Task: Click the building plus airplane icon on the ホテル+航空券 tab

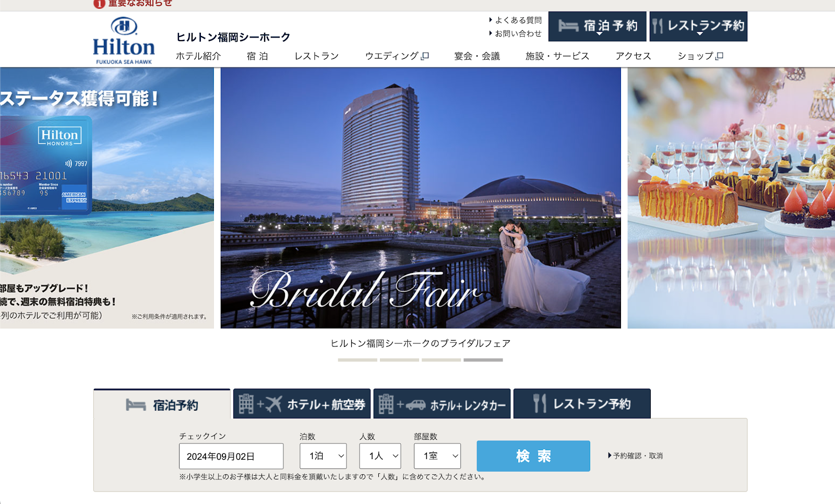Action: pyautogui.click(x=260, y=404)
